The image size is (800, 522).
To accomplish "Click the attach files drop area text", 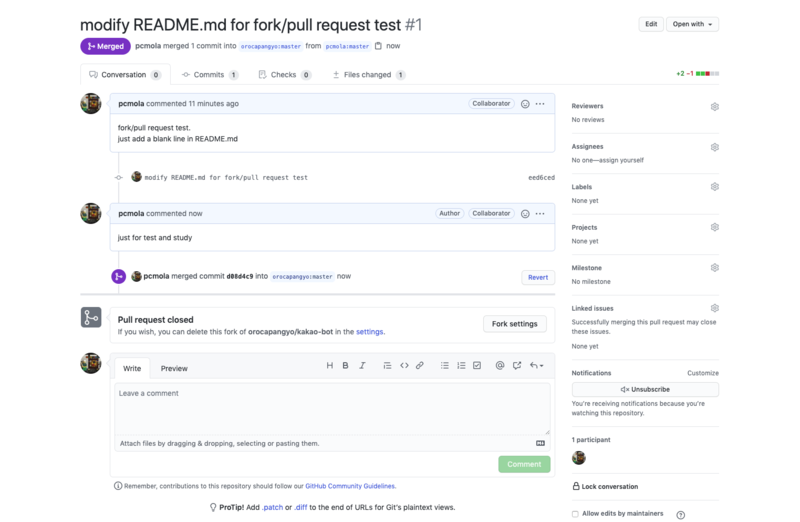I will tap(219, 443).
